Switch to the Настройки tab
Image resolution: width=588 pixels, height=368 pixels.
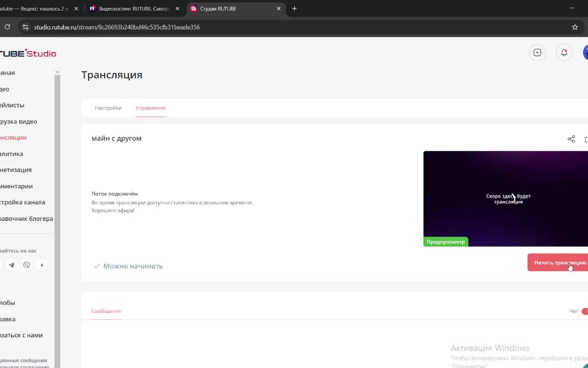click(x=108, y=108)
